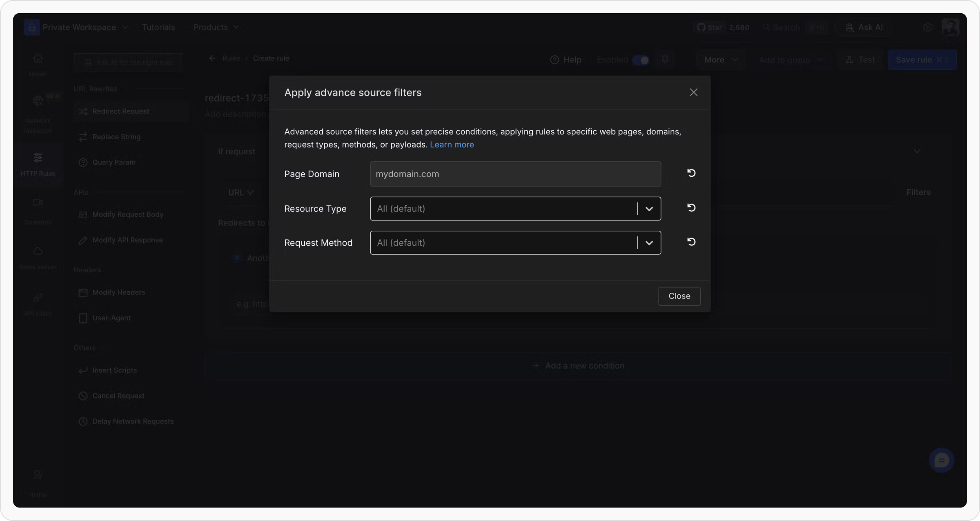980x521 pixels.
Task: Select Replace String rule type
Action: pos(116,137)
